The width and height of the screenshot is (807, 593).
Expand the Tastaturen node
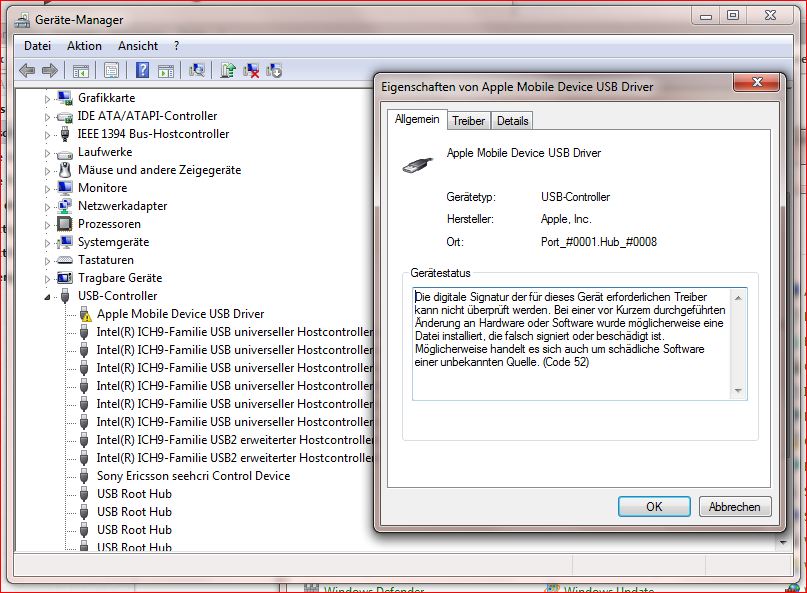pyautogui.click(x=47, y=261)
